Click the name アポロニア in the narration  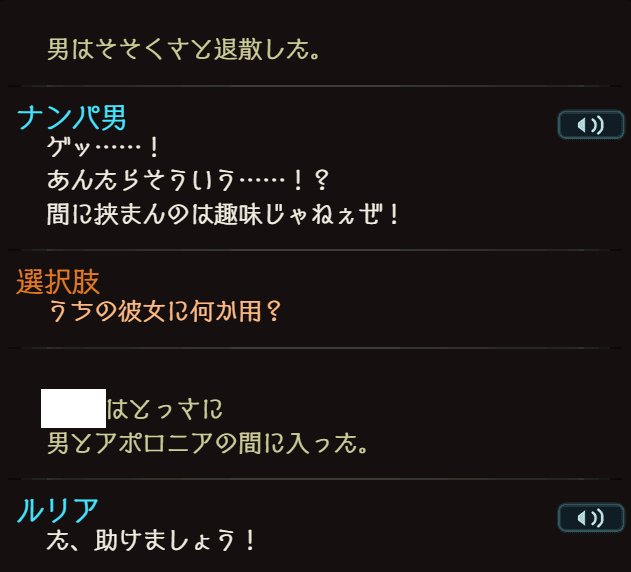click(x=152, y=441)
